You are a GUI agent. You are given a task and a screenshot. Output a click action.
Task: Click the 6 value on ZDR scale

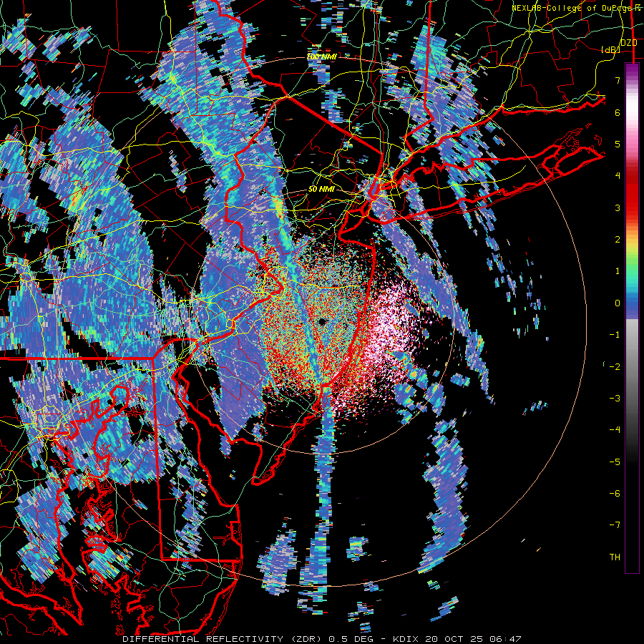pos(618,112)
